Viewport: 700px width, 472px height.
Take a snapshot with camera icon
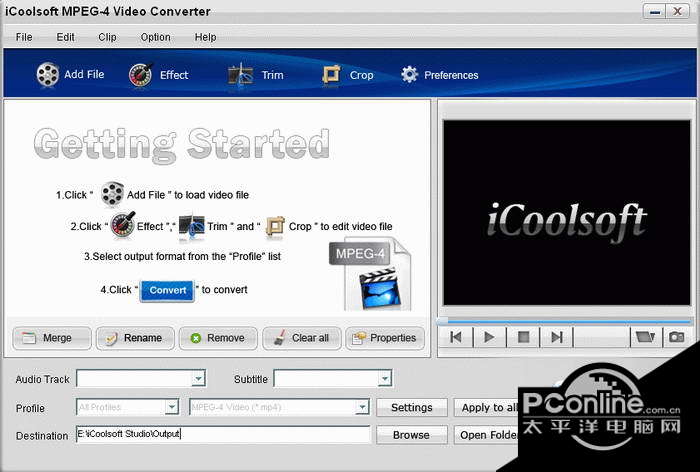click(x=676, y=337)
